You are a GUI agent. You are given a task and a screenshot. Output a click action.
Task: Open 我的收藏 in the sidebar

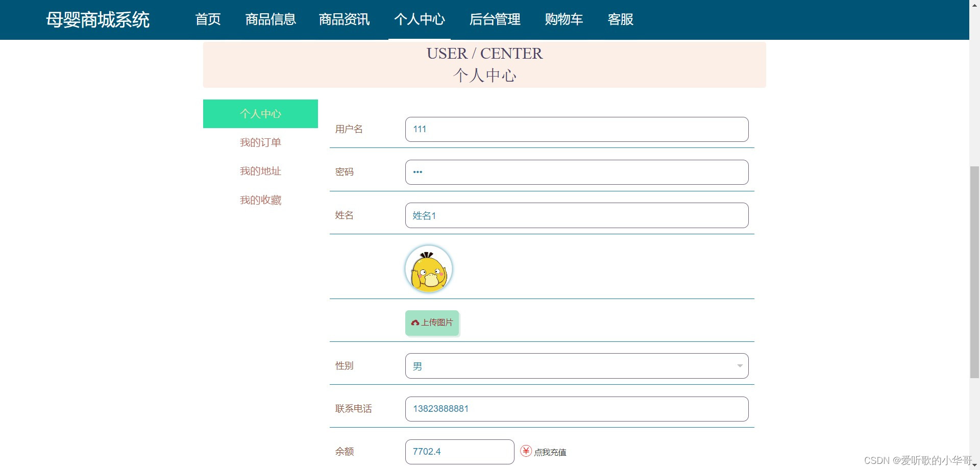tap(260, 200)
